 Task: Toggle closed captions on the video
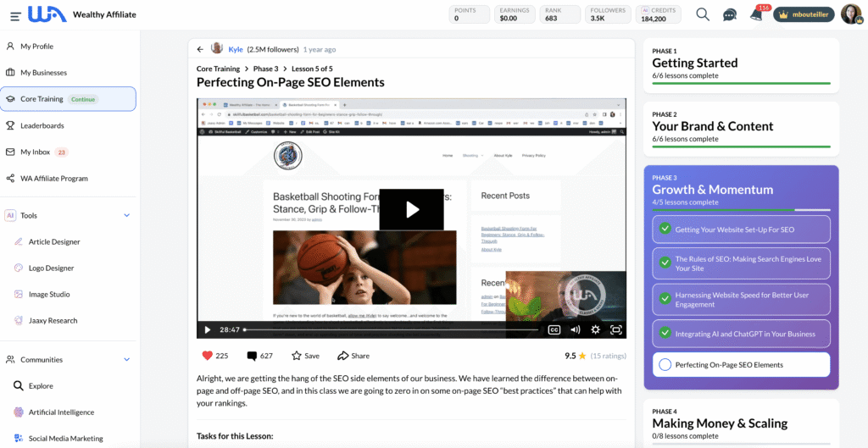(554, 329)
